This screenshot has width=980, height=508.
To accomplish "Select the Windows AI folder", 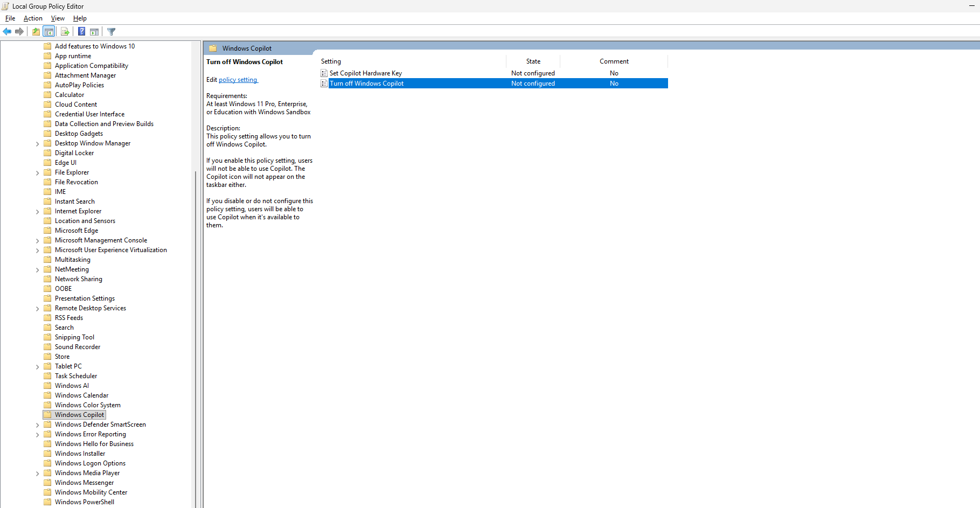I will tap(71, 385).
